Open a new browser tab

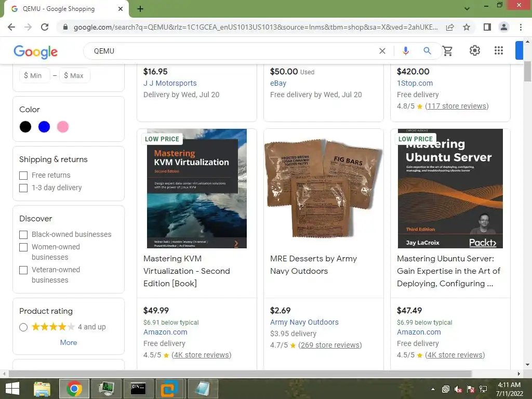point(140,9)
